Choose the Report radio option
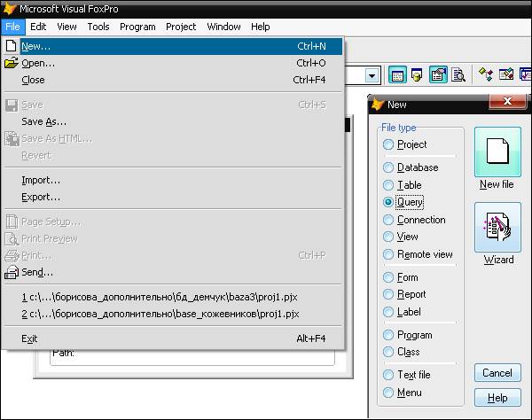The width and height of the screenshot is (532, 420). pos(388,294)
